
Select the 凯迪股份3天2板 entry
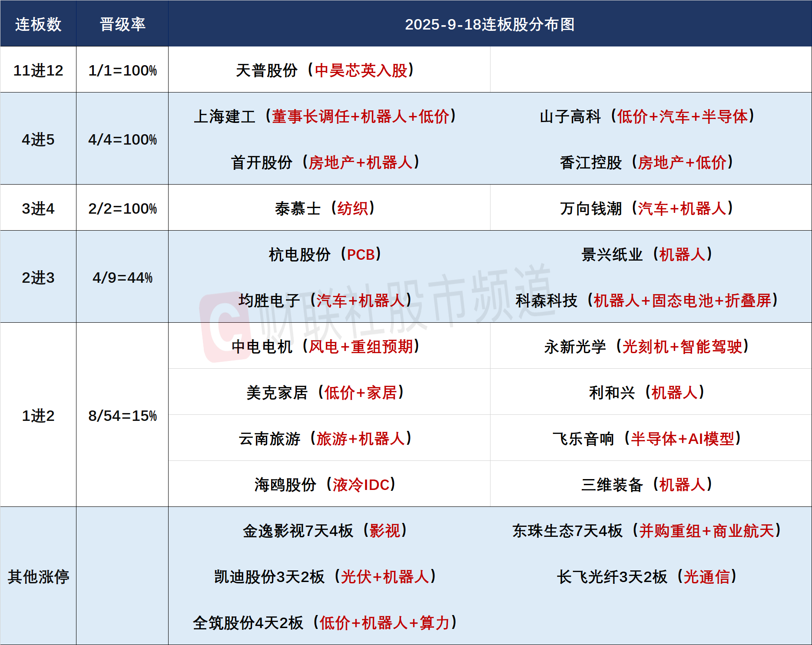pyautogui.click(x=325, y=576)
